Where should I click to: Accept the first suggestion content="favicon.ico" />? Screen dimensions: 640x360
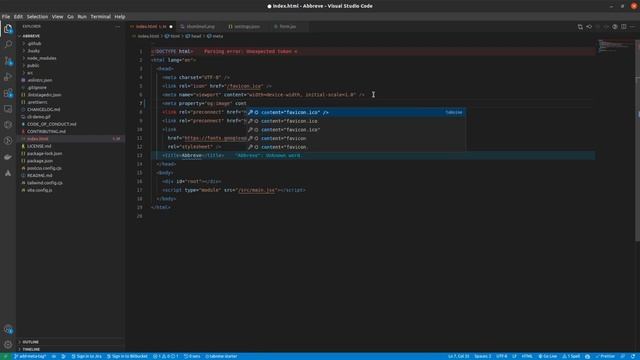click(356, 112)
